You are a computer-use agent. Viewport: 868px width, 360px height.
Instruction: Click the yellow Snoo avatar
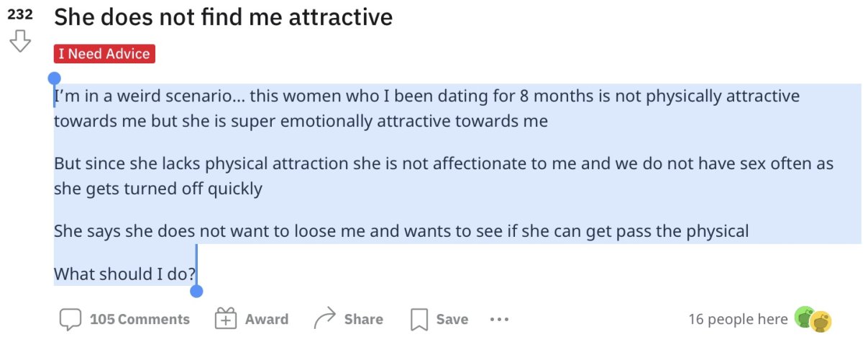[821, 322]
